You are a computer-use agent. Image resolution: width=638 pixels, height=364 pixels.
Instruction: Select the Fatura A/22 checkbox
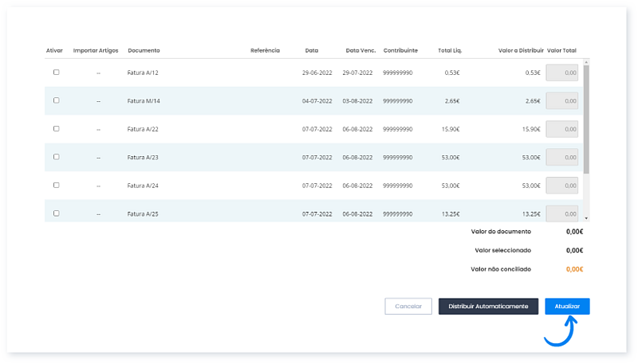[x=56, y=128]
